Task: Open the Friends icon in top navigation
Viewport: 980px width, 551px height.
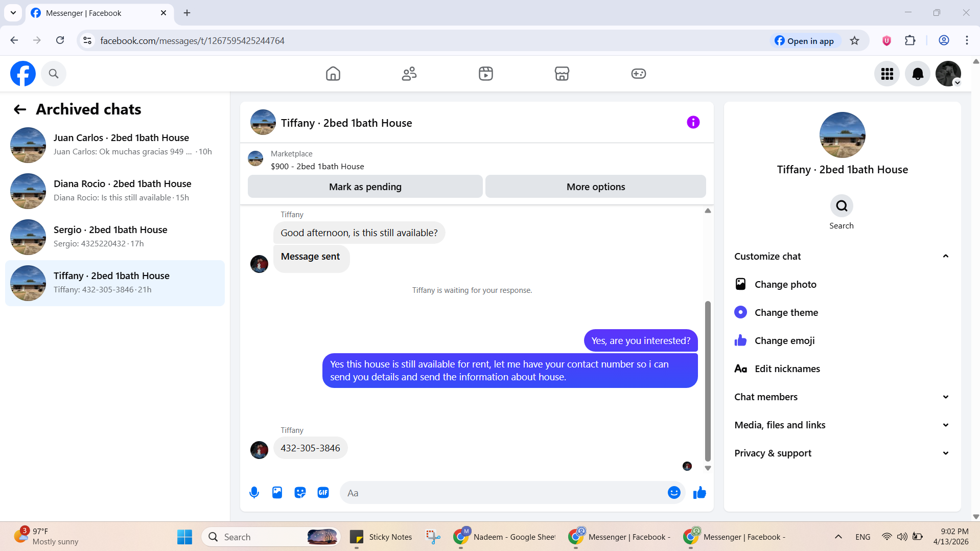Action: click(x=409, y=74)
